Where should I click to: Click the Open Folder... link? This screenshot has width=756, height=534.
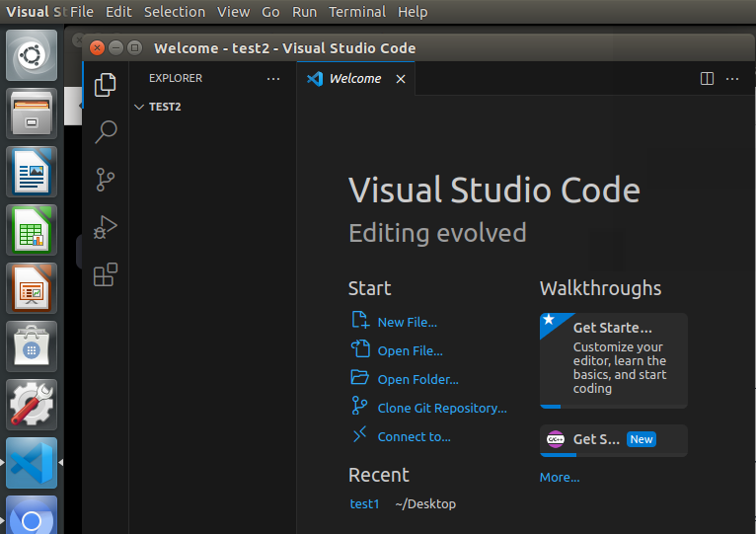pyautogui.click(x=418, y=380)
